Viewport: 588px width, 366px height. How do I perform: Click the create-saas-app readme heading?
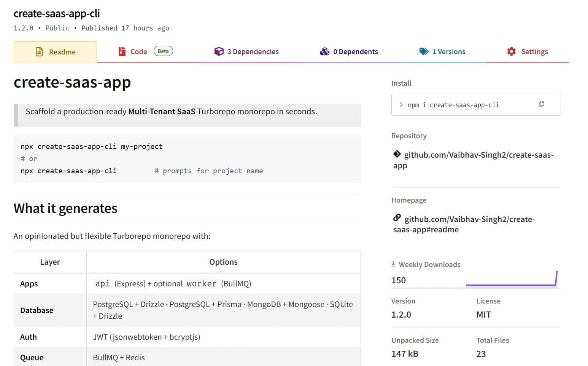click(72, 82)
